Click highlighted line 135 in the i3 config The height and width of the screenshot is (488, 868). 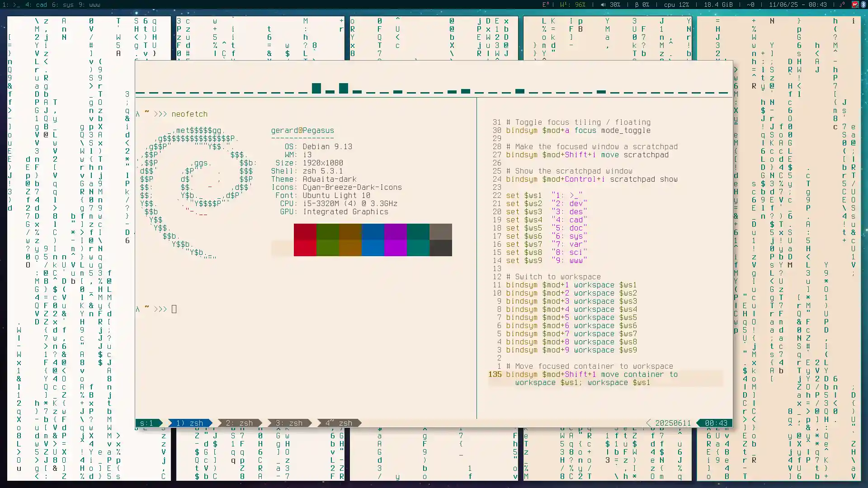[x=588, y=378]
